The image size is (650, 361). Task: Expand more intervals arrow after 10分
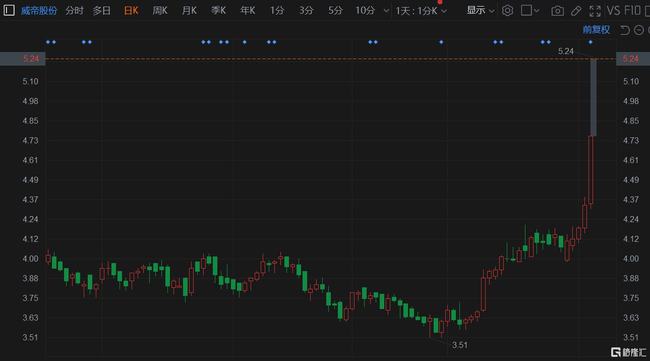(386, 11)
